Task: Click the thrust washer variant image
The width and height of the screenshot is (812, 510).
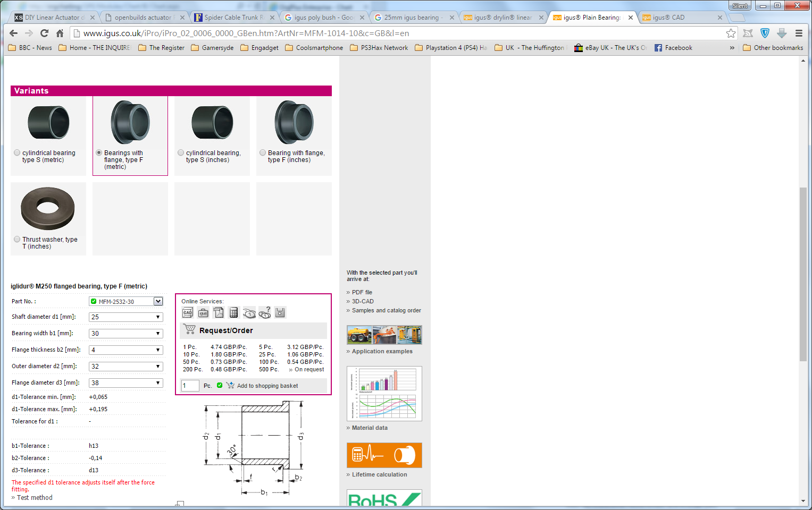Action: (48, 208)
